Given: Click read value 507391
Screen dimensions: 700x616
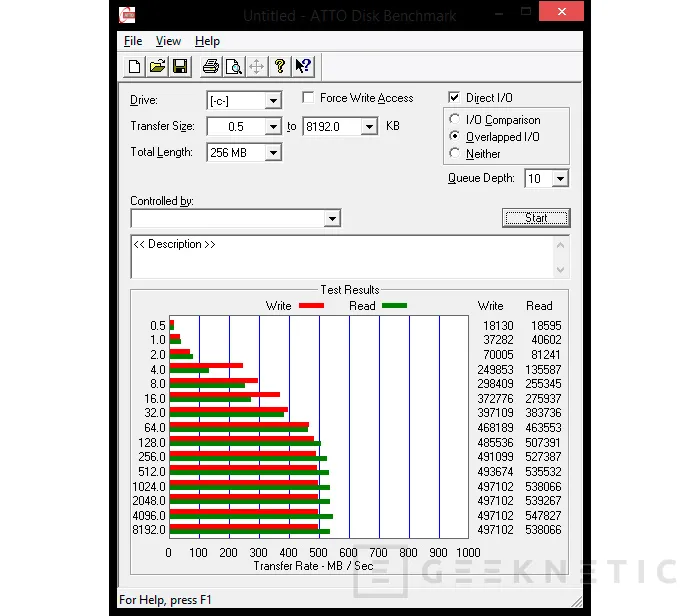Looking at the screenshot, I should (543, 442).
